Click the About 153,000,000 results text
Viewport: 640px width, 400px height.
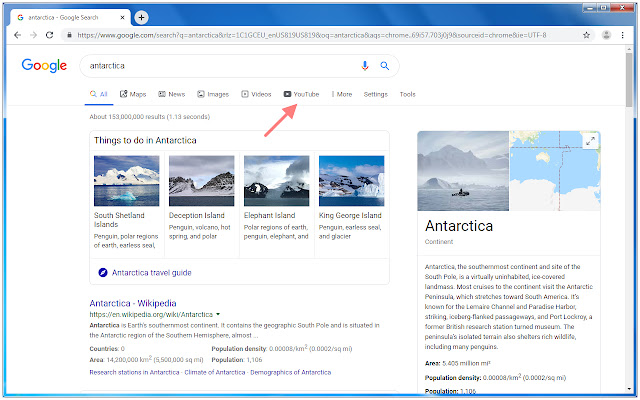tap(149, 117)
